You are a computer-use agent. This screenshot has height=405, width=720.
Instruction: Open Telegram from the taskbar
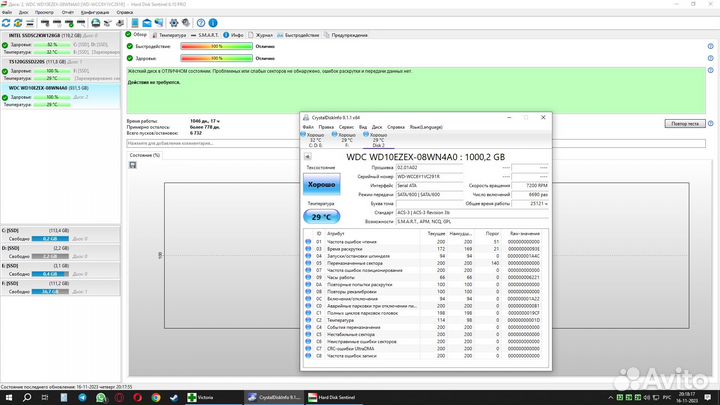(83, 397)
